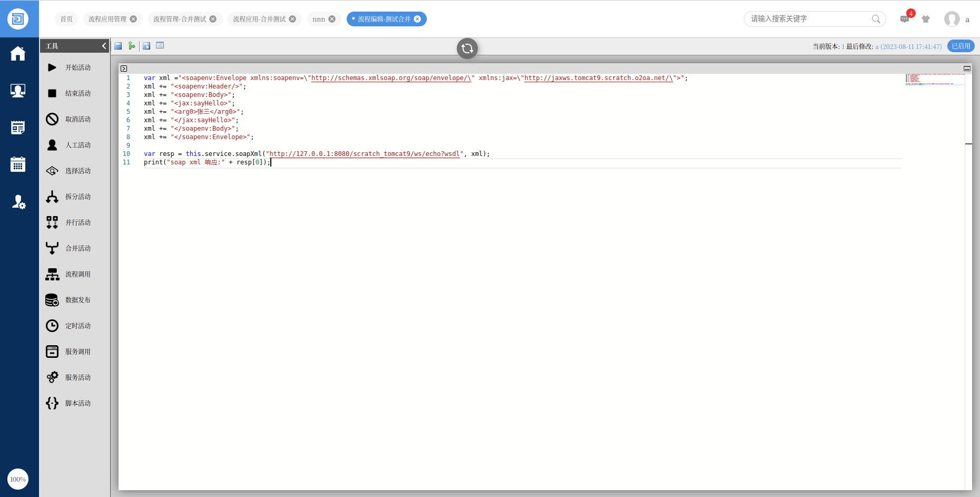Select the 流程调用 tool
The width and height of the screenshot is (980, 497).
click(x=74, y=274)
